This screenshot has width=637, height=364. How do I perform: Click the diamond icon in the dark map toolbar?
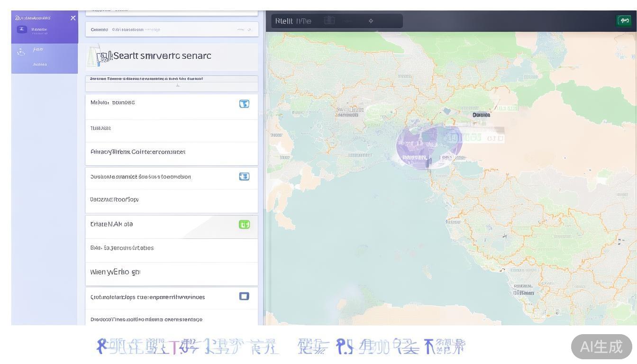[x=371, y=21]
